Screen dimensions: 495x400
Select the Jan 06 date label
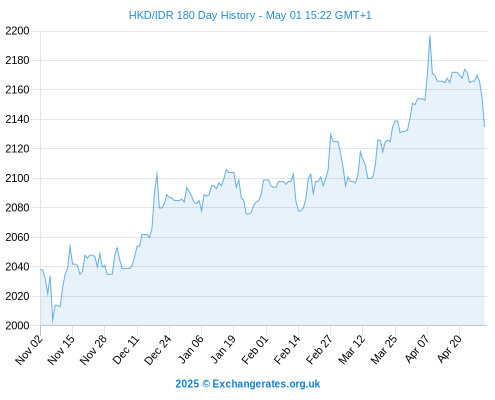click(x=190, y=349)
